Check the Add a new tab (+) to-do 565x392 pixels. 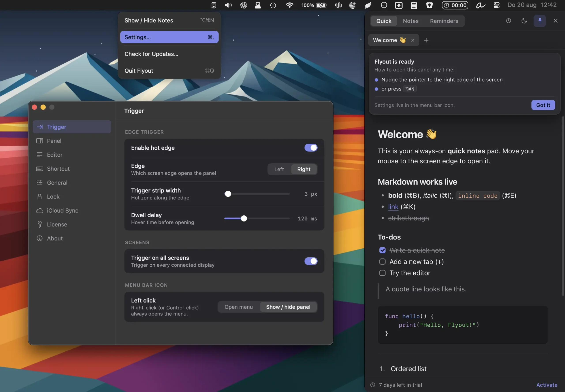(x=382, y=262)
